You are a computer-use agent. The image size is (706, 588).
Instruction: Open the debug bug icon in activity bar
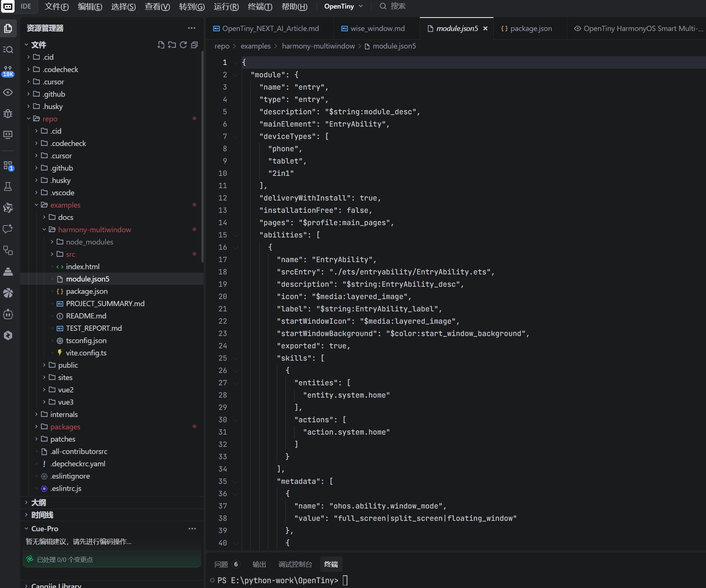(x=8, y=113)
